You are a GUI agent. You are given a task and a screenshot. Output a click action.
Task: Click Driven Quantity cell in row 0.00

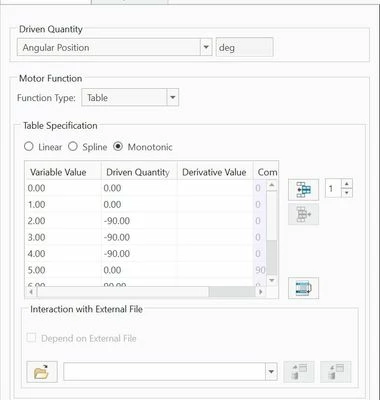click(139, 188)
